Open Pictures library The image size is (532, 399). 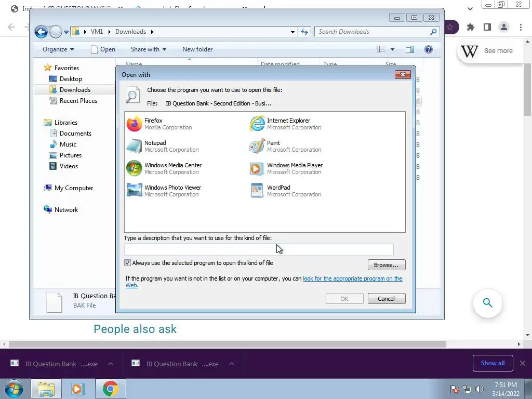click(71, 155)
